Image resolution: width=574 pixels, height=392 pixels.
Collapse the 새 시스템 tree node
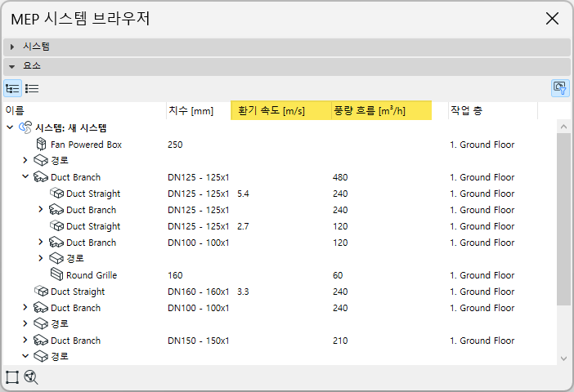(10, 128)
